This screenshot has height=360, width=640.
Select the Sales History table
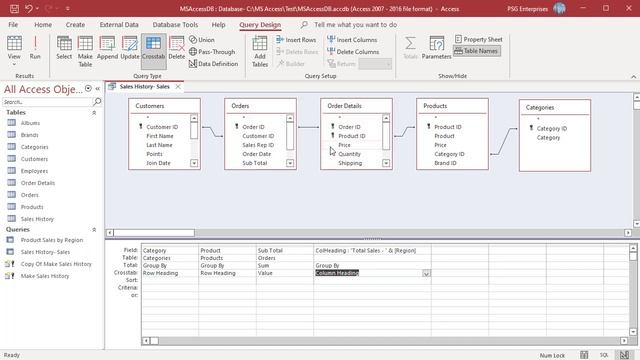pos(37,219)
